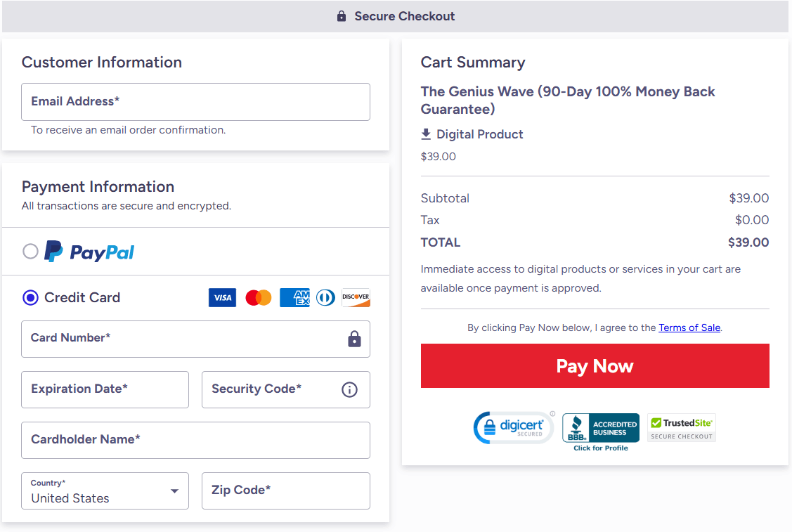Screen dimensions: 792x532
Task: Click the PayPal logo
Action: pyautogui.click(x=89, y=251)
